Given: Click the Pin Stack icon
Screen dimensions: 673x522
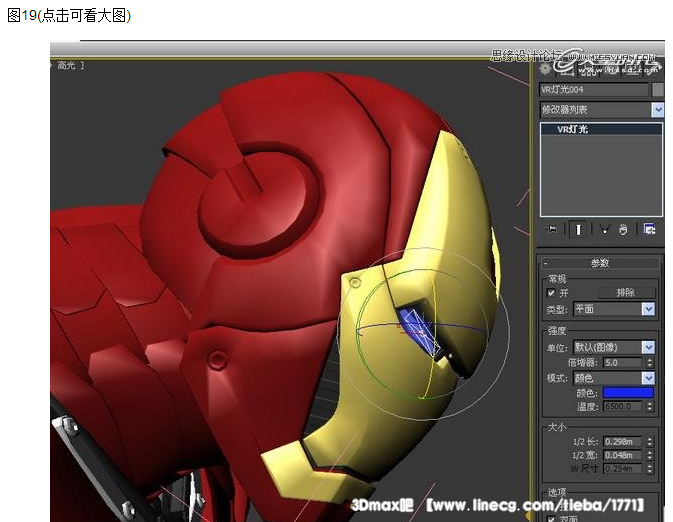Looking at the screenshot, I should click(552, 229).
